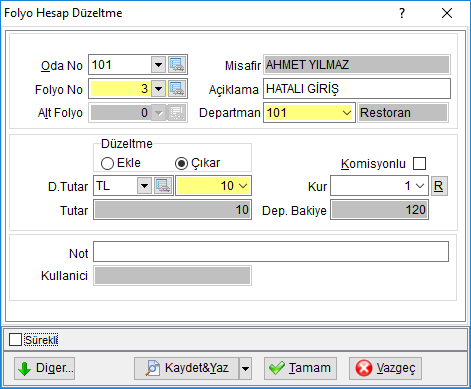This screenshot has height=389, width=471.
Task: Click the Misafir field AHMET YILMAZ
Action: tap(357, 65)
